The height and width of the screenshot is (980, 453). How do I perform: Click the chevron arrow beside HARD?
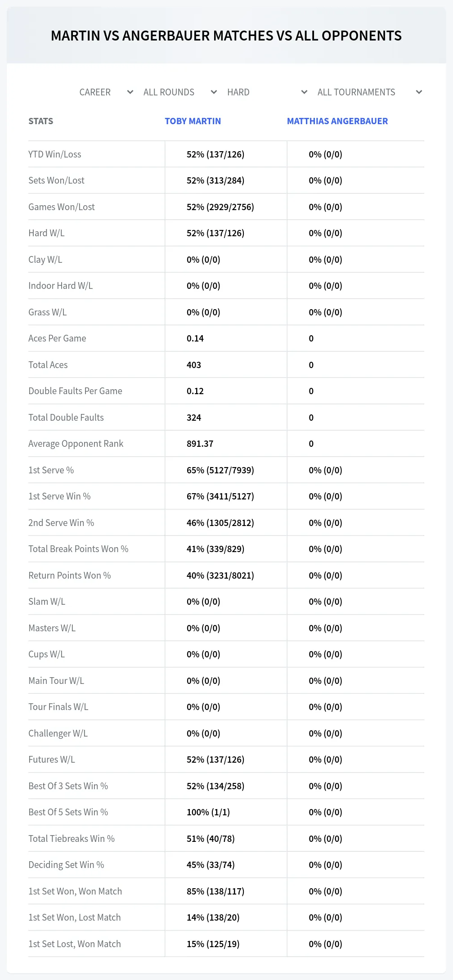click(x=304, y=92)
